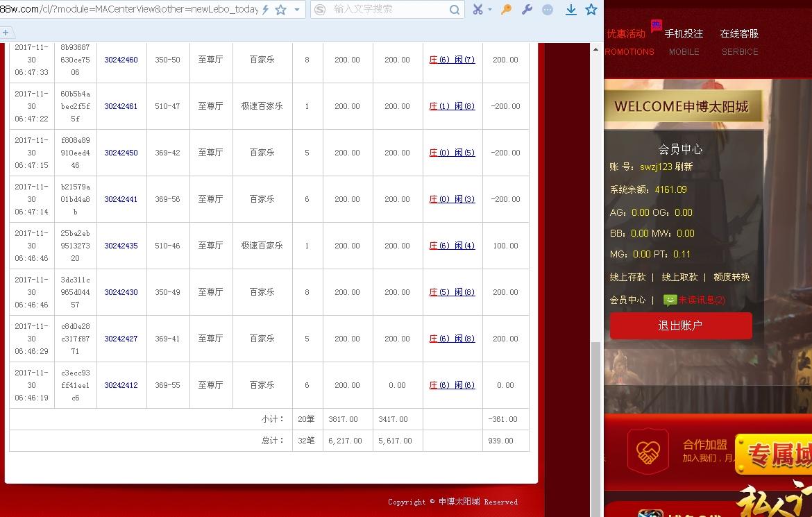This screenshot has height=517, width=812.
Task: Click the 线上存款 deposit link
Action: pyautogui.click(x=629, y=276)
